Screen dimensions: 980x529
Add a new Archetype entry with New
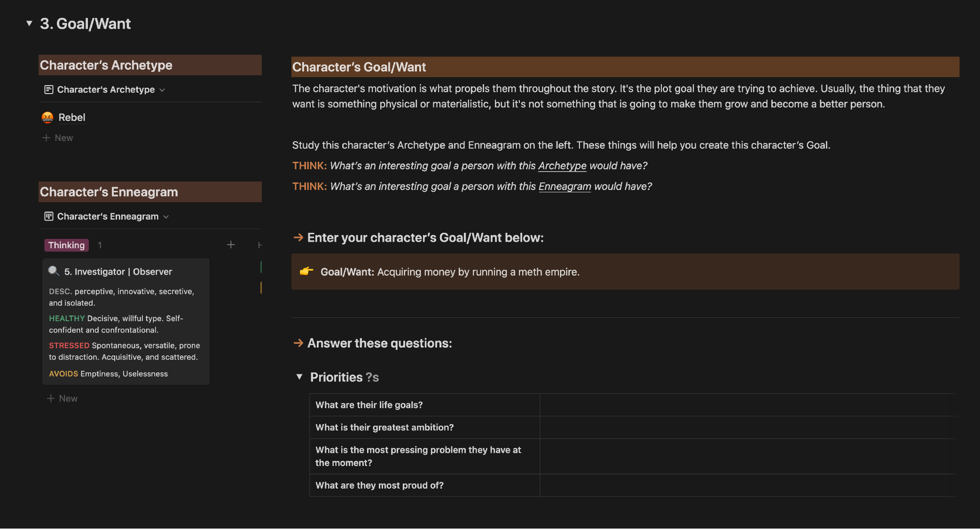point(63,137)
